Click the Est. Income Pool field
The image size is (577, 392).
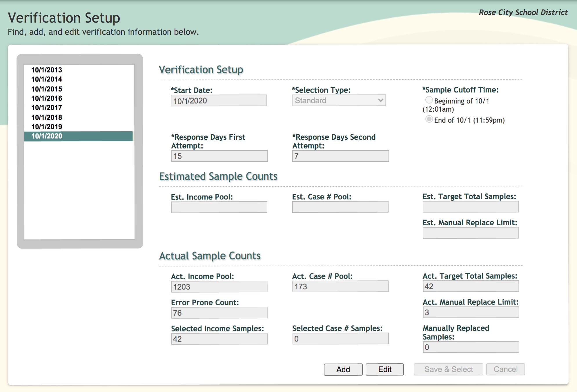219,207
